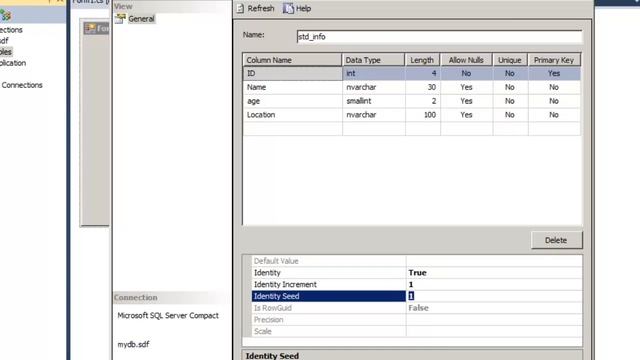Select the Location column name cell
This screenshot has height=360, width=640.
293,115
